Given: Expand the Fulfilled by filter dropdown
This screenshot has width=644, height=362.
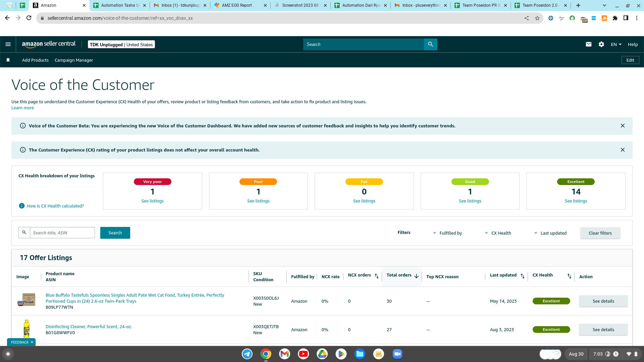Looking at the screenshot, I should (447, 233).
